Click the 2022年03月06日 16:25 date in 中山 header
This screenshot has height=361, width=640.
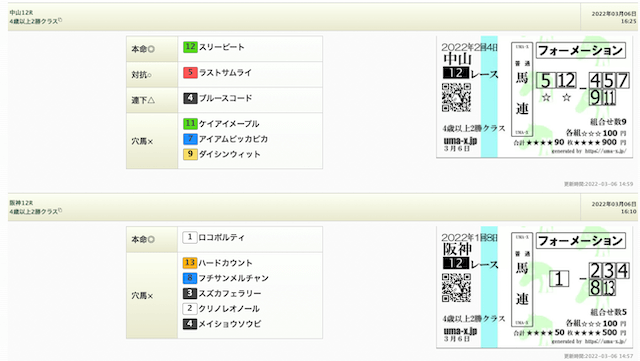(614, 17)
